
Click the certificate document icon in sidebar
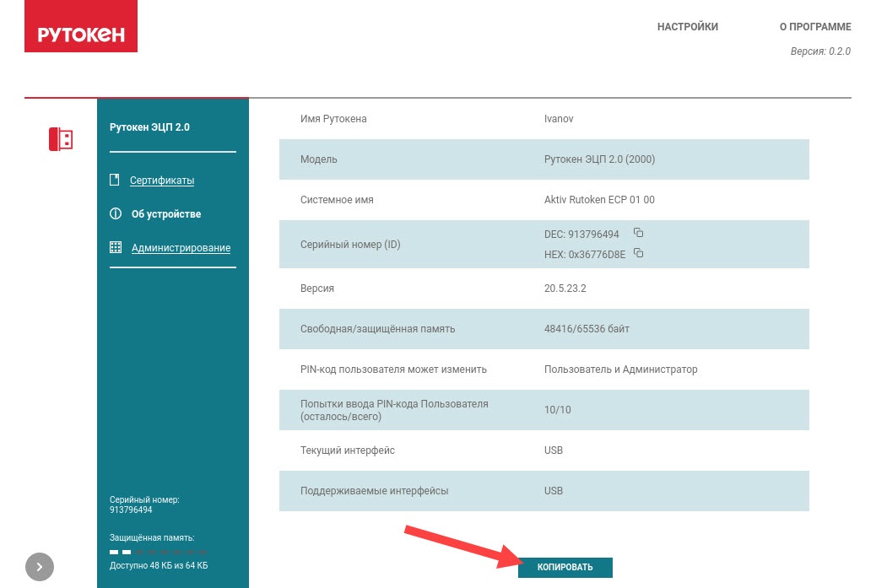(115, 180)
